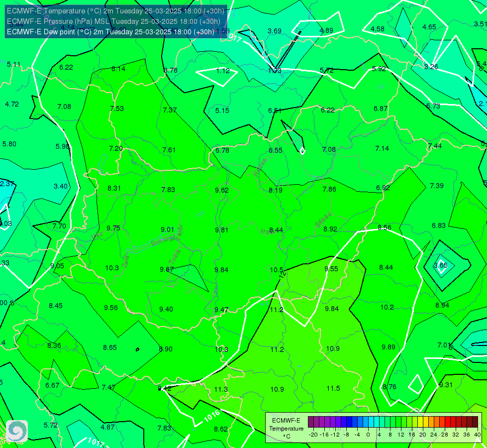This screenshot has width=487, height=448.
Task: Click the 10.5 temperature value
Action: click(277, 270)
